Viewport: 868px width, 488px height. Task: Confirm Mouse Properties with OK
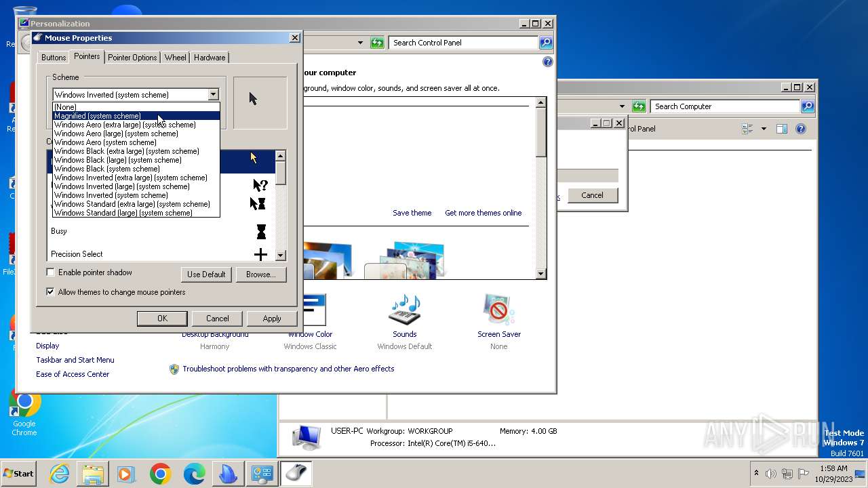[x=162, y=319]
